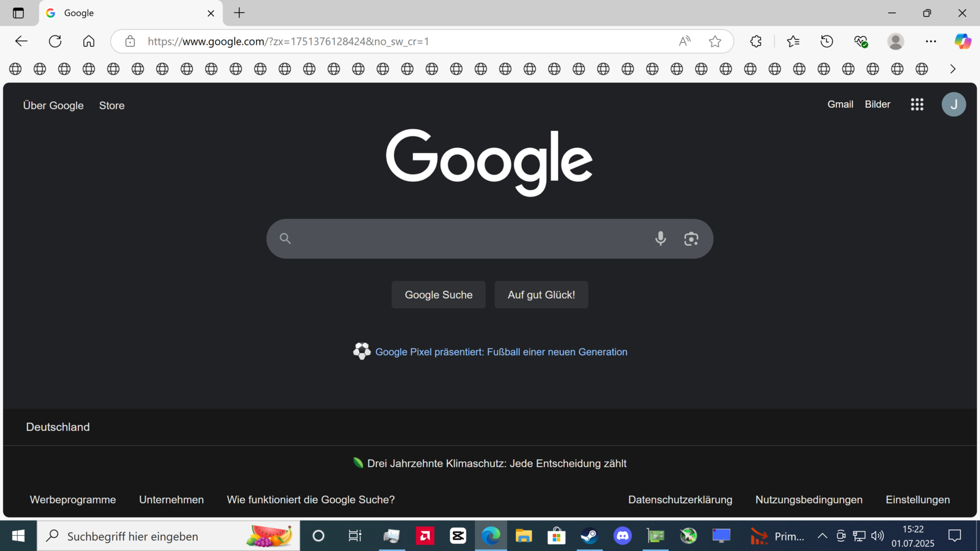Show more favorites bar items chevron

(x=952, y=69)
